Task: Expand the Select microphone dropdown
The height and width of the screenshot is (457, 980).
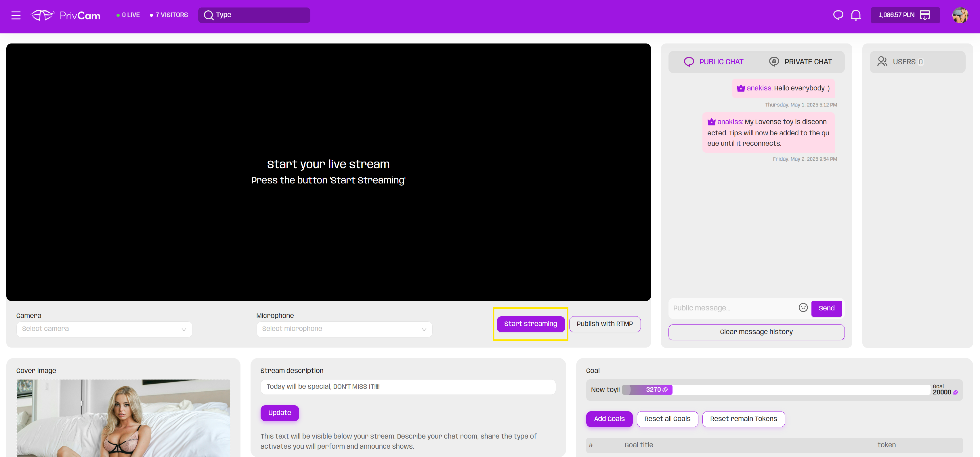Action: (344, 329)
